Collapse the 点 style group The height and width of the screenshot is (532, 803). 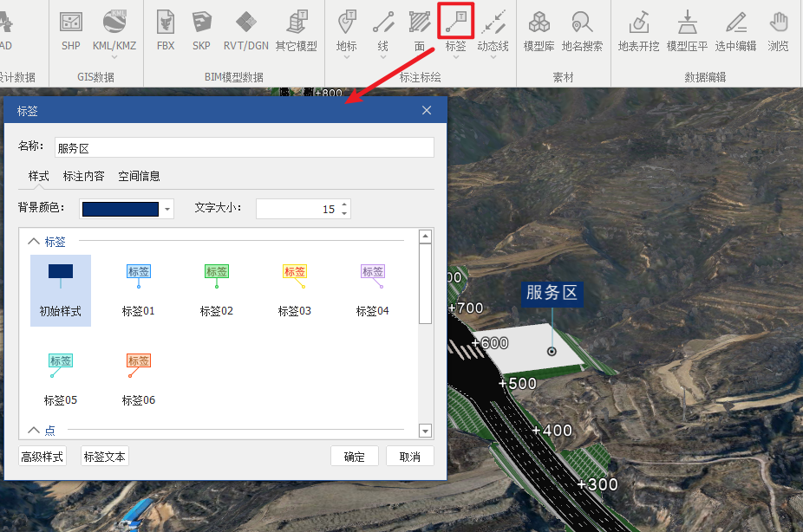click(x=34, y=430)
